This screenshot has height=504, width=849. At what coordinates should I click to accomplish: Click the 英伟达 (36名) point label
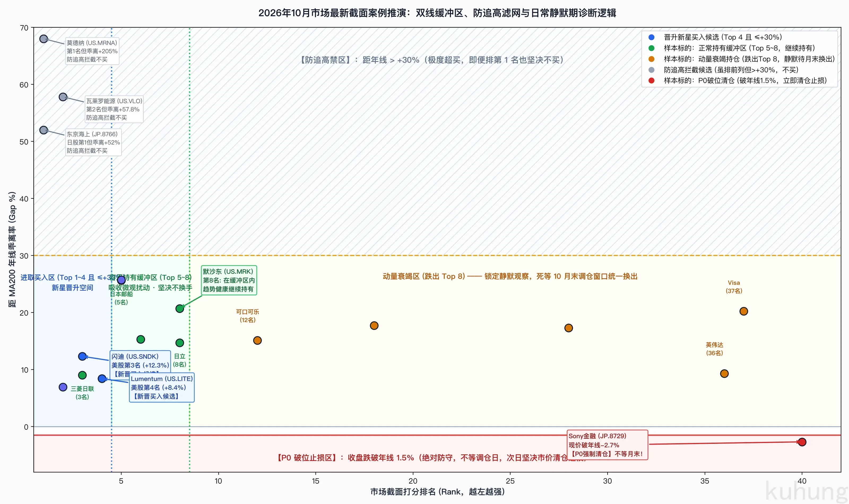coord(714,349)
